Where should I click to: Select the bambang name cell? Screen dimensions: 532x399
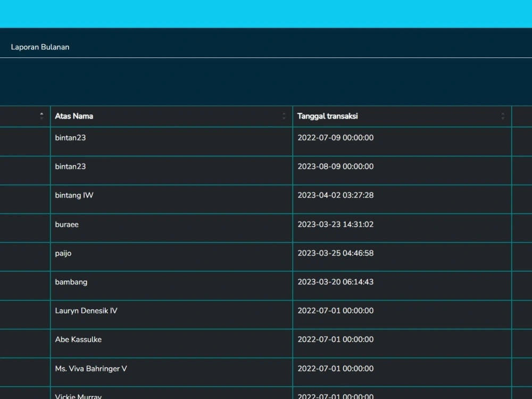click(x=171, y=286)
